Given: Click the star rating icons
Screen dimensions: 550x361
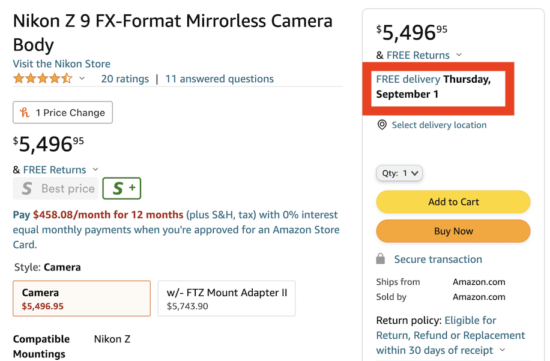Looking at the screenshot, I should coord(42,79).
